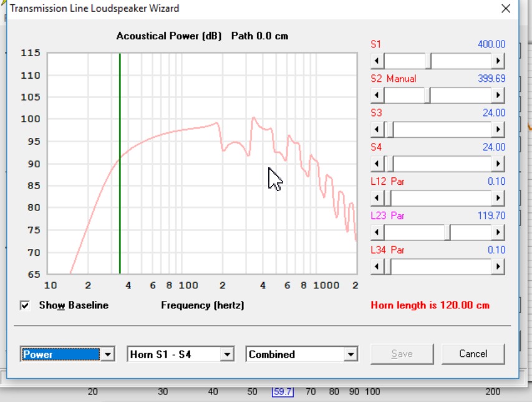Click the L23 Par slider thumb

point(448,232)
